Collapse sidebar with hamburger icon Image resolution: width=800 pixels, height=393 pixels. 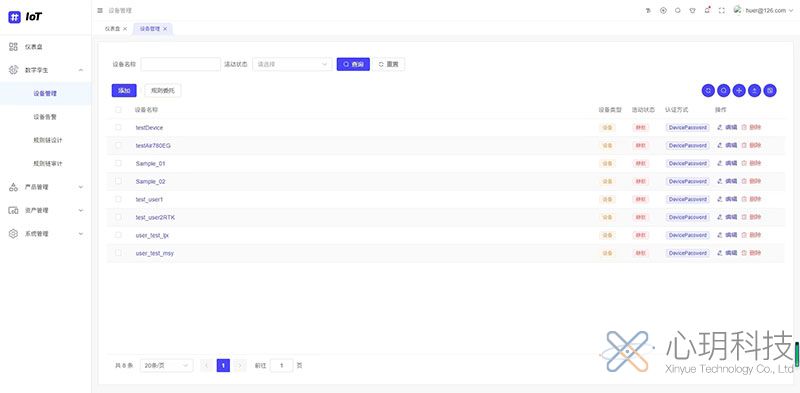click(100, 10)
